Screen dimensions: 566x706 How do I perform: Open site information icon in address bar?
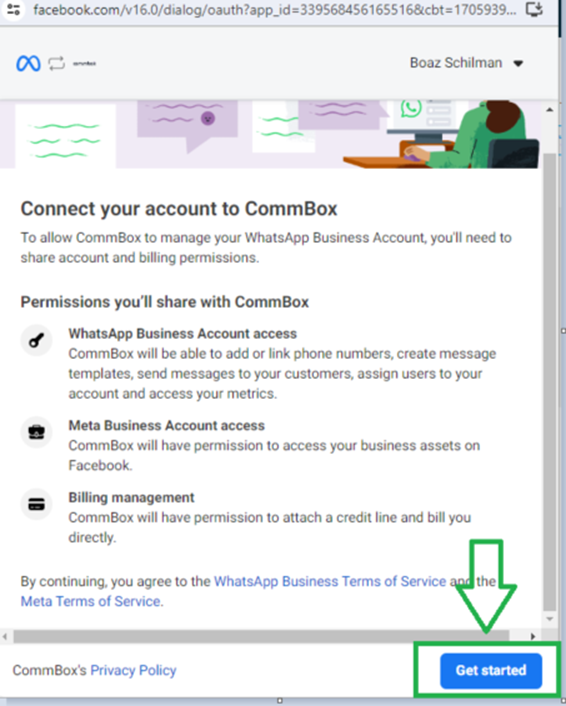[14, 9]
